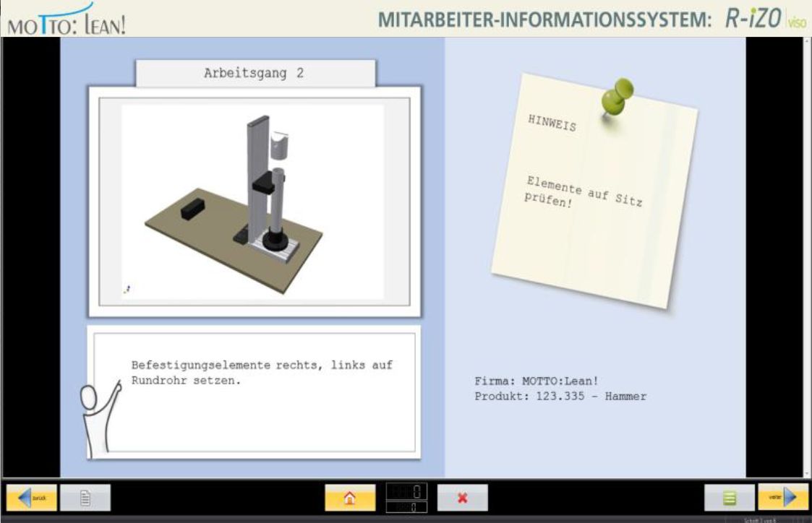Image resolution: width=812 pixels, height=523 pixels.
Task: Click the green pushpin on the note
Action: point(617,98)
